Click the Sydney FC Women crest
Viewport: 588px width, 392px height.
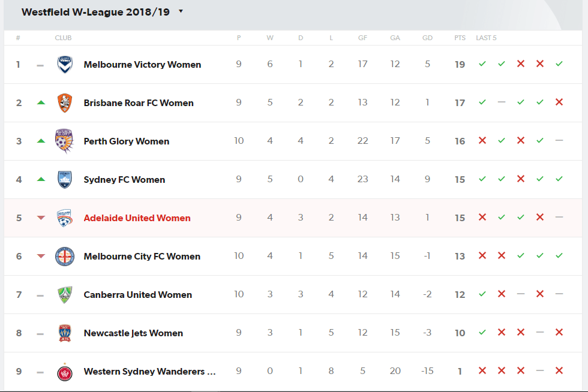point(65,179)
